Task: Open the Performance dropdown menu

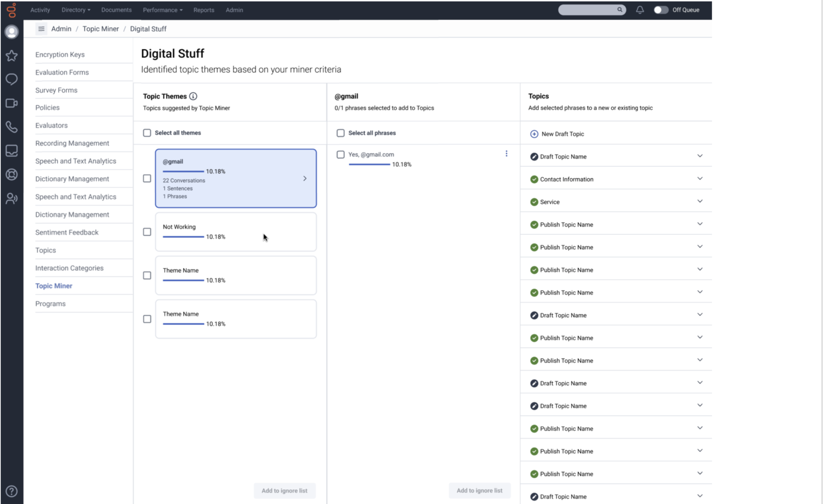Action: click(x=162, y=10)
